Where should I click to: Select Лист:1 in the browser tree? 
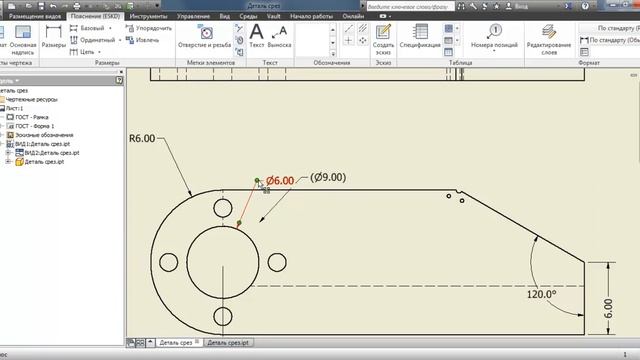pos(14,108)
